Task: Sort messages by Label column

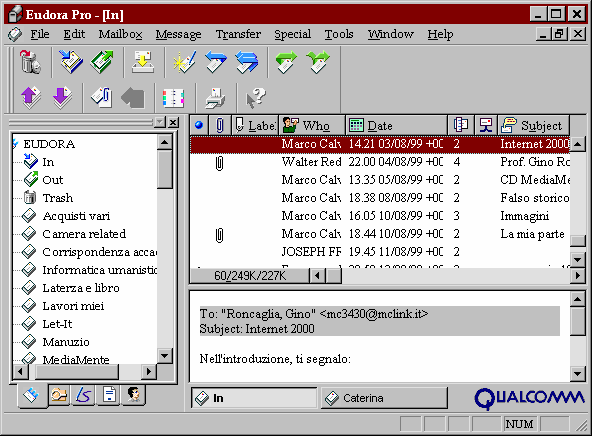Action: (255, 125)
